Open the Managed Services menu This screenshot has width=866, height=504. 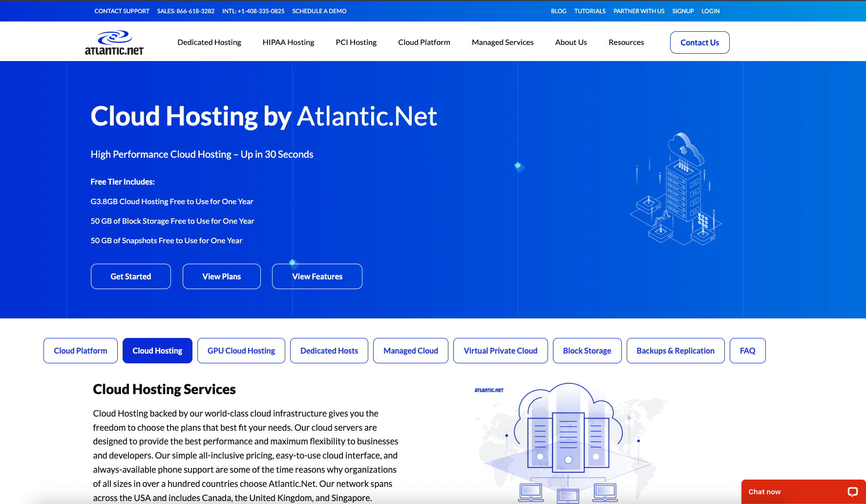pos(502,42)
